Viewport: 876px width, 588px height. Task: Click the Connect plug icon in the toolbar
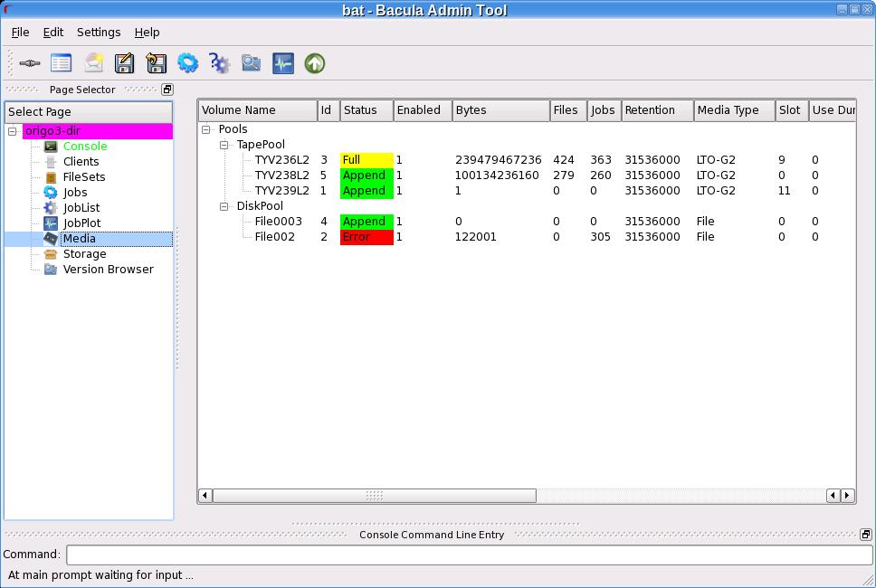[x=29, y=63]
